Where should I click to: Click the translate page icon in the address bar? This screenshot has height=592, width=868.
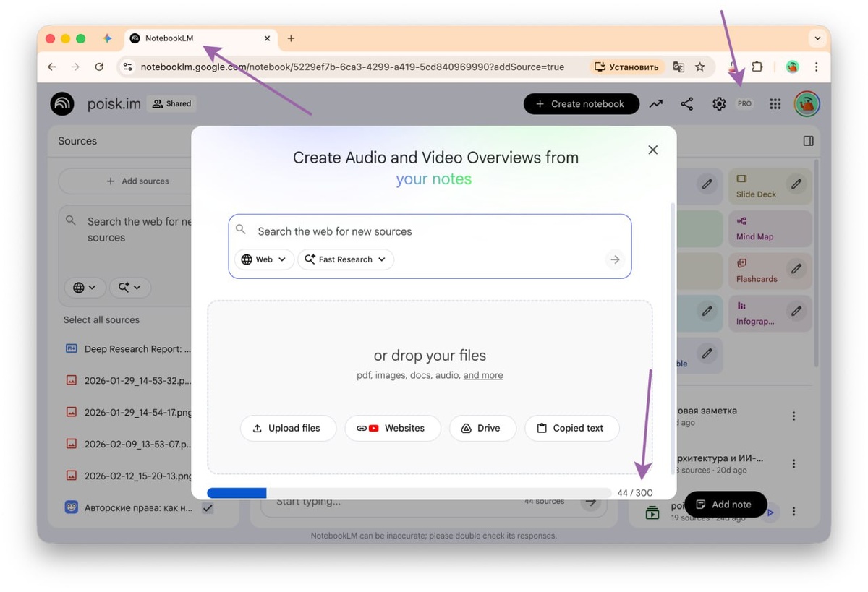(x=678, y=67)
